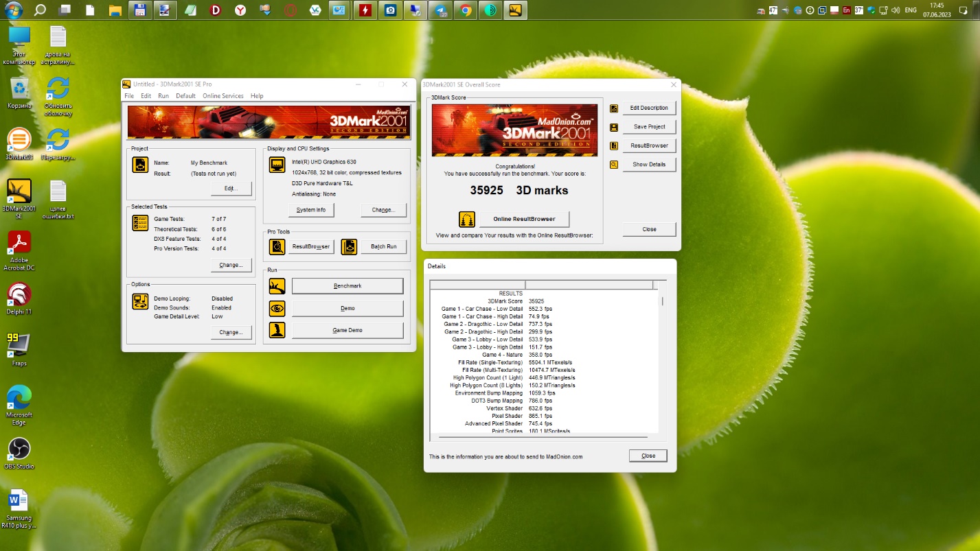The image size is (980, 551).
Task: Click the Details list vertical scrollbar
Action: (x=662, y=357)
